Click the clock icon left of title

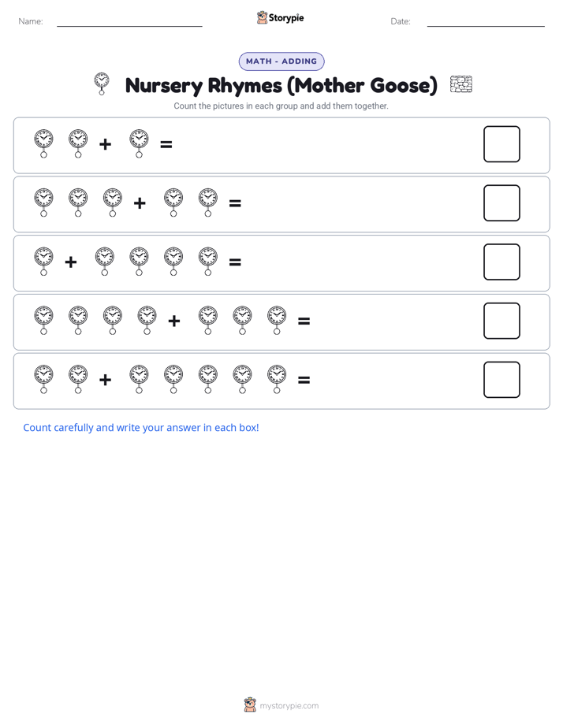(x=102, y=84)
